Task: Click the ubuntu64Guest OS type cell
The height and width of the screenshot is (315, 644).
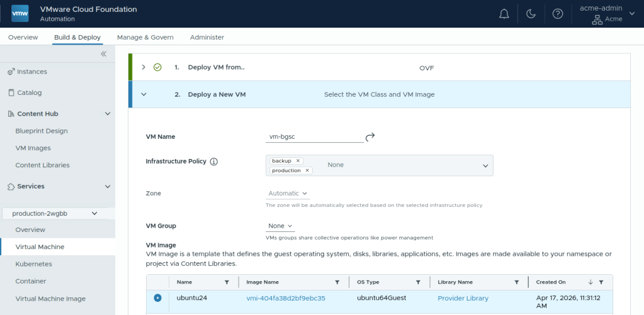Action: point(381,298)
